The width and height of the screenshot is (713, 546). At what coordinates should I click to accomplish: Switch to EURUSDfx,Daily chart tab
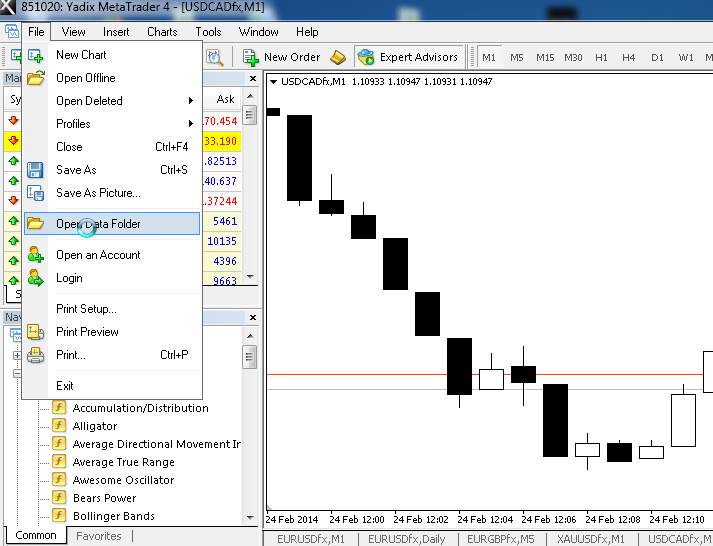(406, 539)
